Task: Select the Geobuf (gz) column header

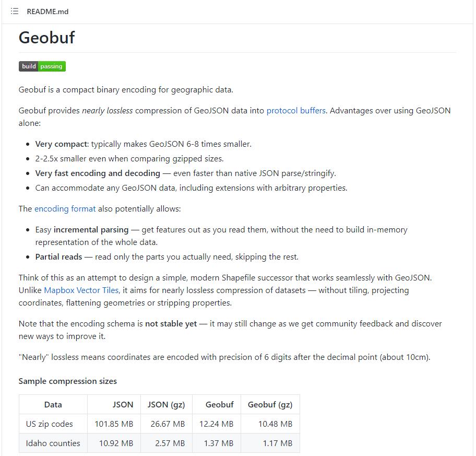Action: 270,405
